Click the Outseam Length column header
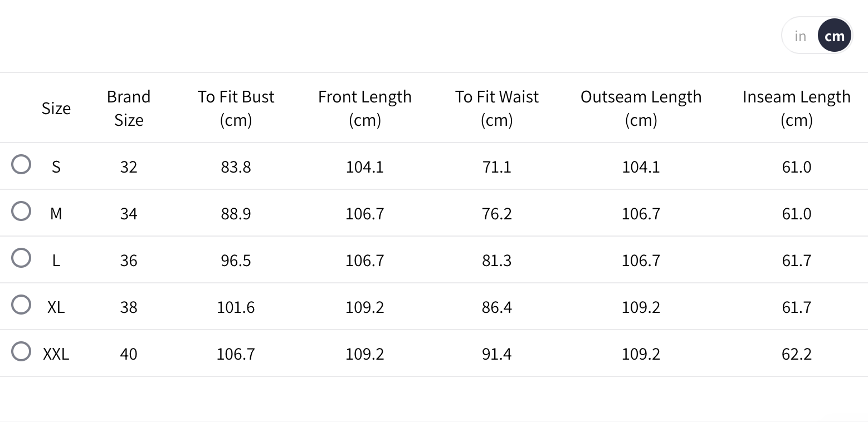868x422 pixels. (x=641, y=108)
